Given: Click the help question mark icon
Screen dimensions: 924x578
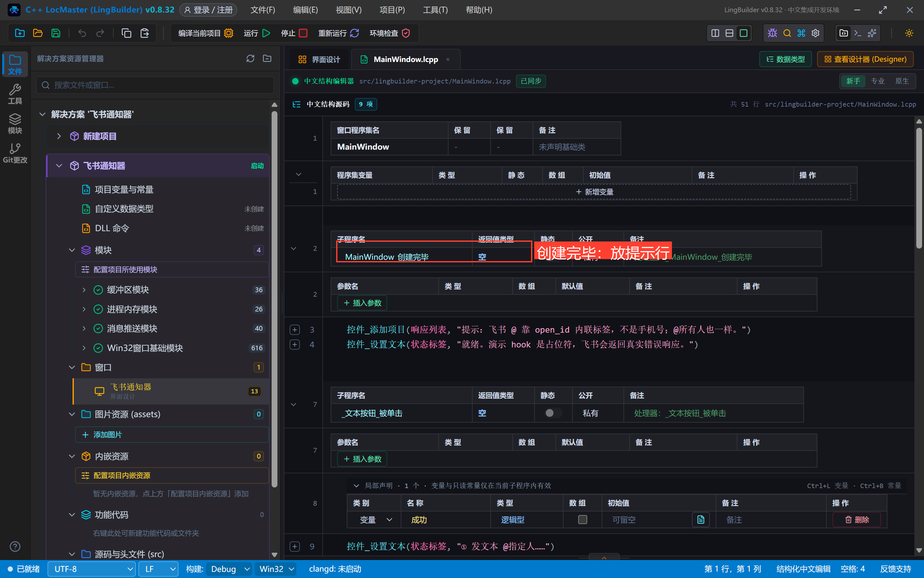Looking at the screenshot, I should 15,546.
